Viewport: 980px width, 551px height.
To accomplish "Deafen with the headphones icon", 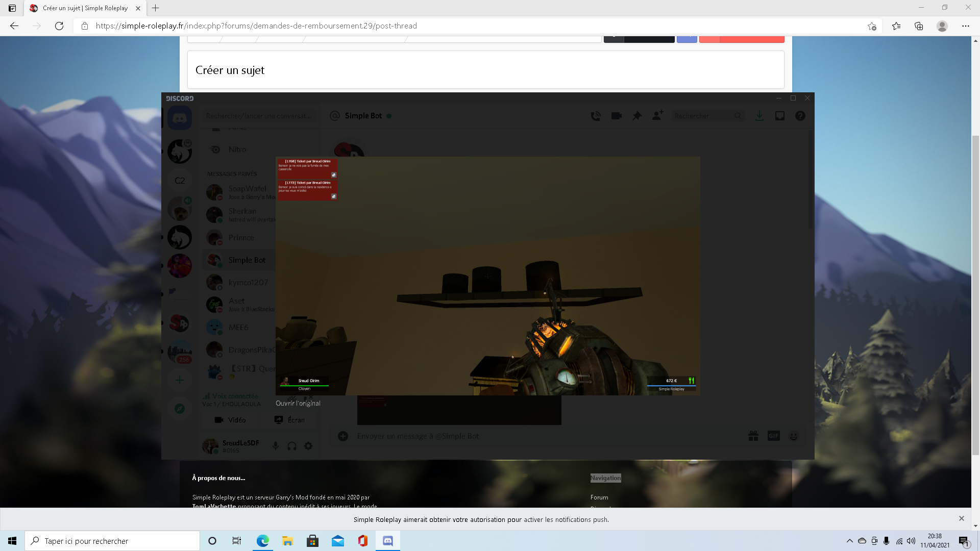I will coord(292,446).
